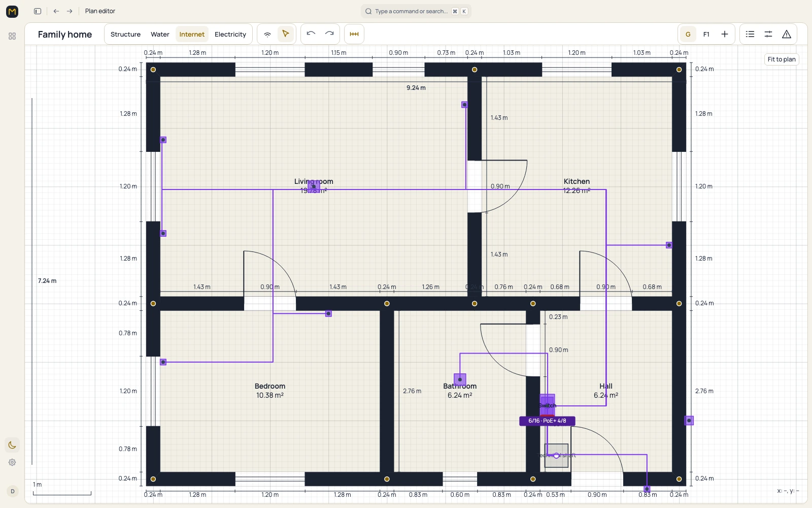Select ground floor G
Screen dimensions: 812x508
coord(688,34)
